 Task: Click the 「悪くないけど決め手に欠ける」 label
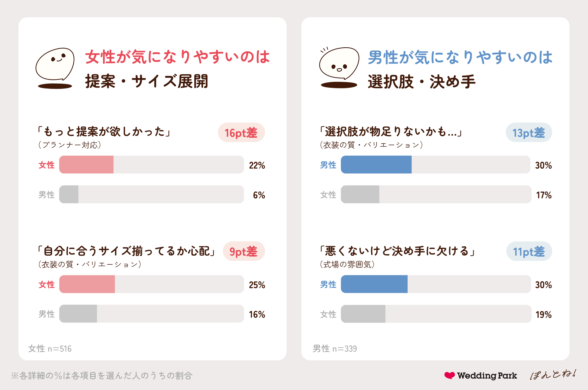click(x=397, y=251)
